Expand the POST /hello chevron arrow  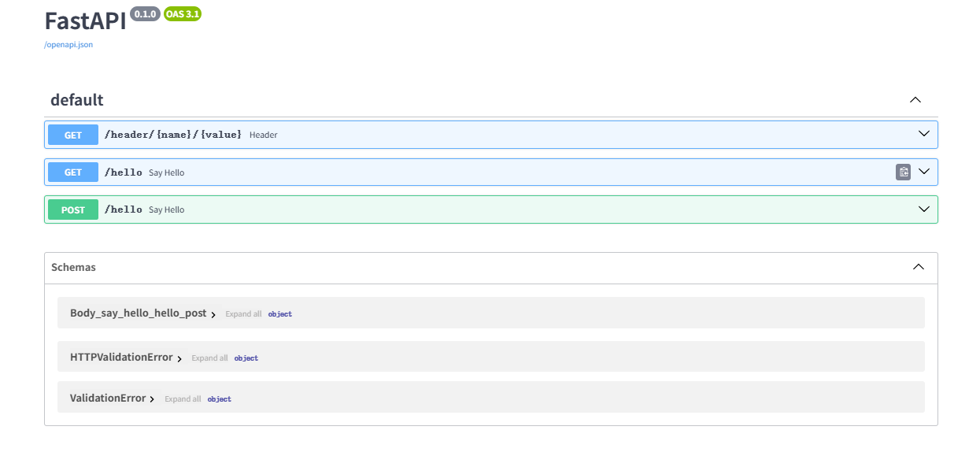(924, 209)
